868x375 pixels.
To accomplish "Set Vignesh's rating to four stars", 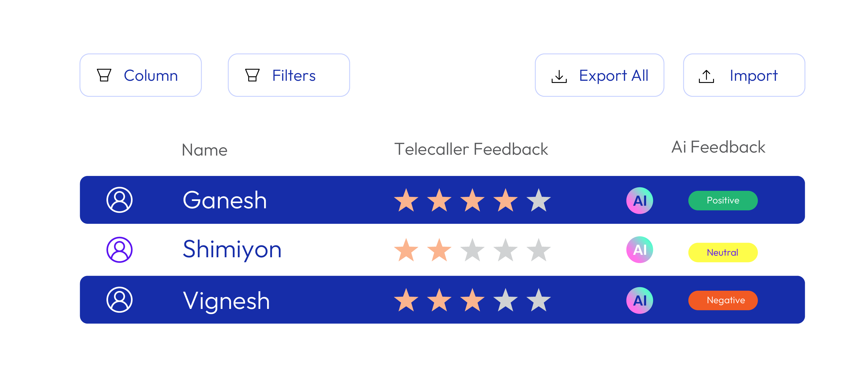I will [505, 300].
